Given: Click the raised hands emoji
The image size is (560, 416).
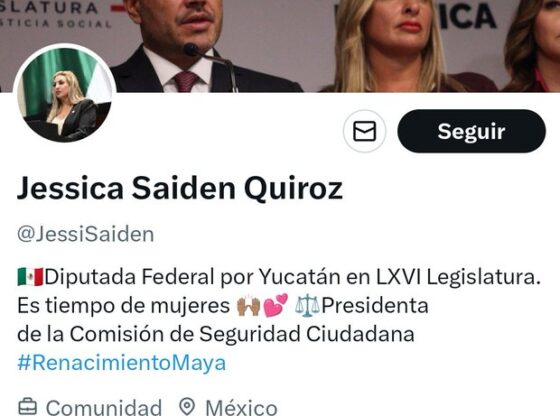Looking at the screenshot, I should click(x=249, y=306).
